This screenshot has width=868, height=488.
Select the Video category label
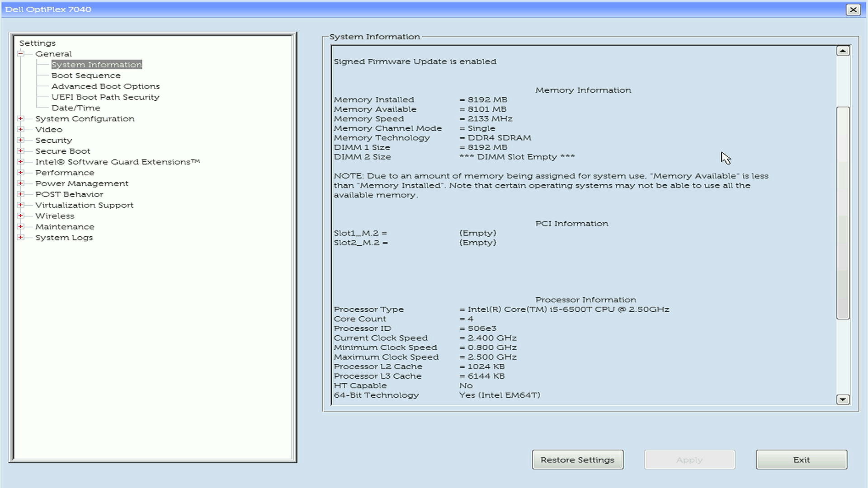pos(49,130)
